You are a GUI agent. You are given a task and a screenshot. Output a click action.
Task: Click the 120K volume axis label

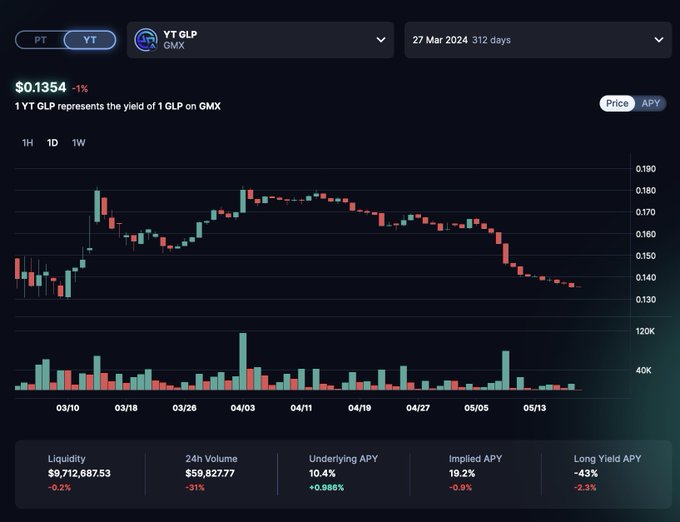[645, 331]
